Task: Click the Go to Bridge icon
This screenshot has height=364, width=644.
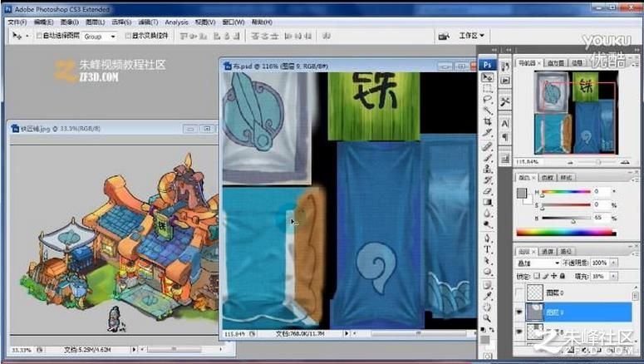Action: pos(444,37)
